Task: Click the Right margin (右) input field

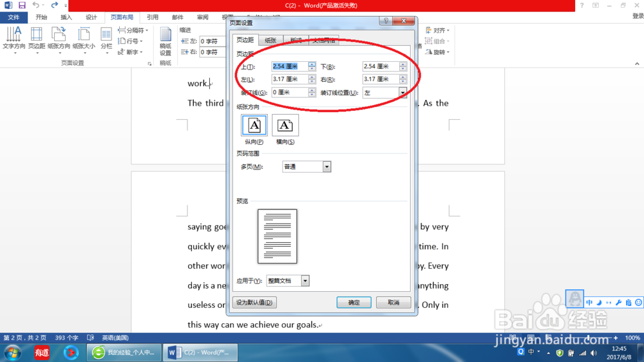Action: [x=381, y=79]
